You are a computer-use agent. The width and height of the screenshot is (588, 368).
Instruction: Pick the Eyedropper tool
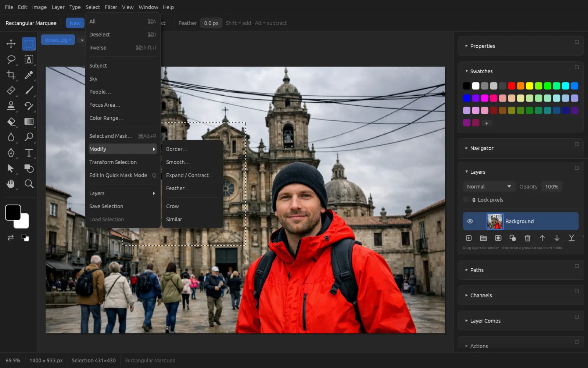tap(29, 75)
